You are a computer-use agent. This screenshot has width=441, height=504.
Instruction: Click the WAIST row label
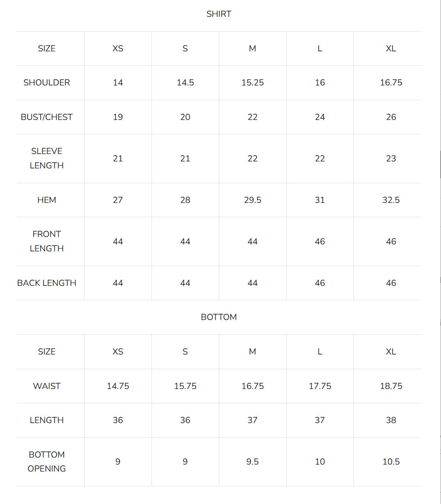[x=47, y=386]
